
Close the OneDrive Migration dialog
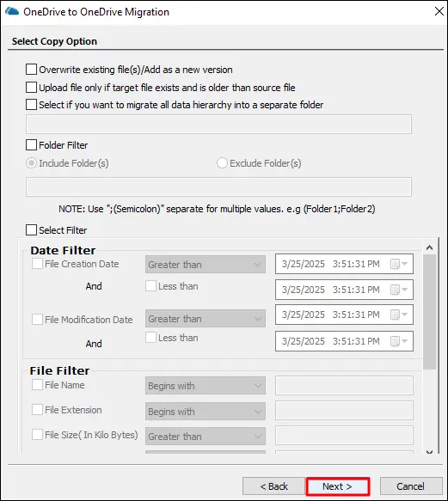439,11
